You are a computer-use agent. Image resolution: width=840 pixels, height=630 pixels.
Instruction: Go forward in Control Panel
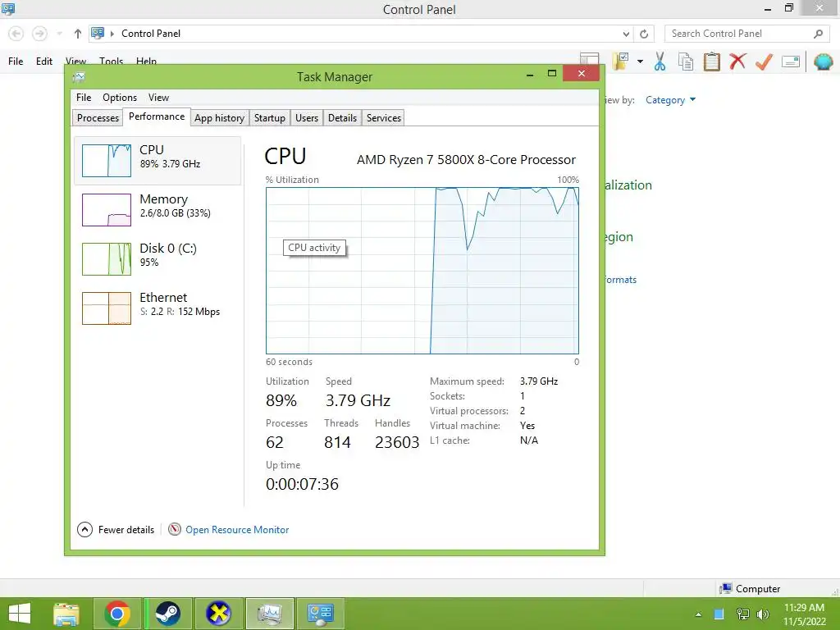point(39,34)
